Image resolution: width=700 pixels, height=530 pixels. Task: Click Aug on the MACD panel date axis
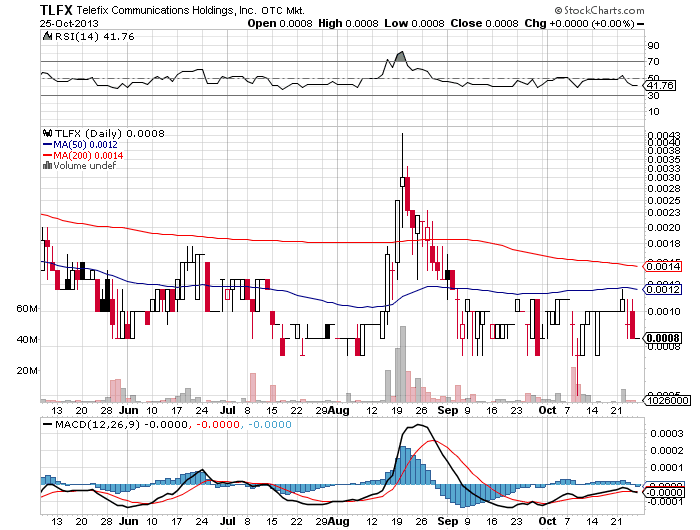click(339, 521)
